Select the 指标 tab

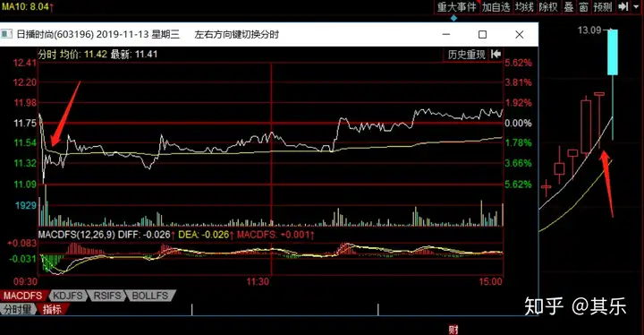pos(52,309)
